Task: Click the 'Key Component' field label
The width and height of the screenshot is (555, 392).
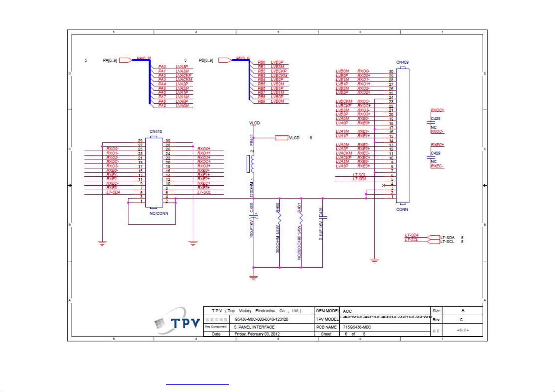Action: tap(216, 327)
